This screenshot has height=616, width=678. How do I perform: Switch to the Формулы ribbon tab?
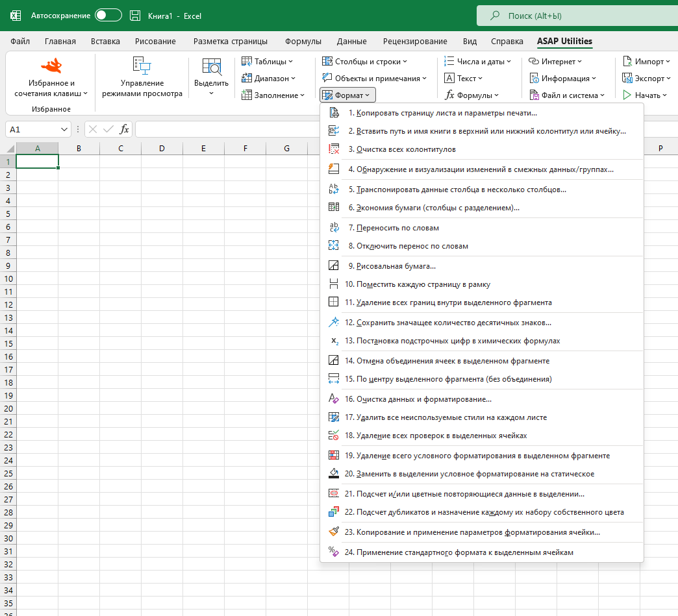pyautogui.click(x=303, y=41)
